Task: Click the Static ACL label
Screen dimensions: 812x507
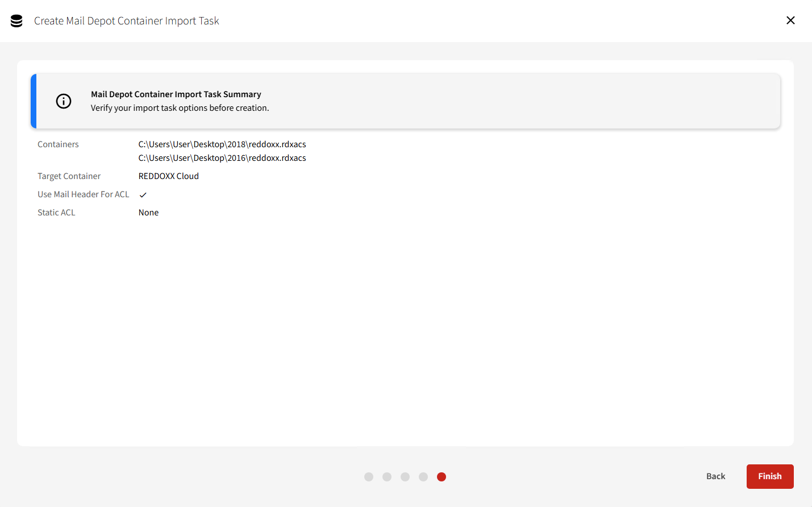Action: [x=56, y=213]
